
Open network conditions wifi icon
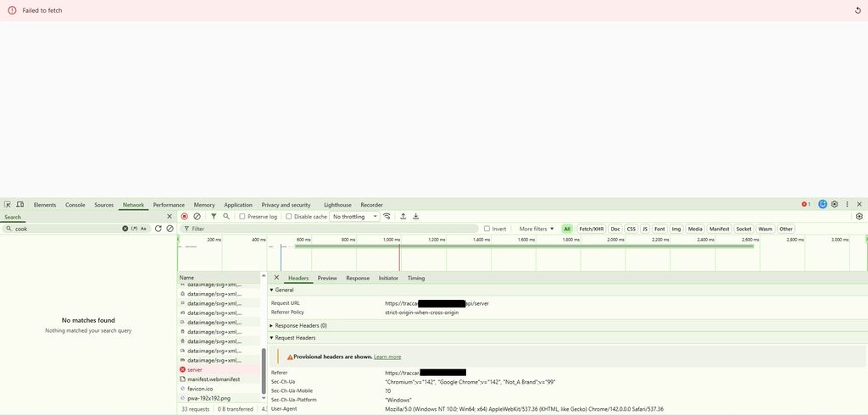[387, 216]
